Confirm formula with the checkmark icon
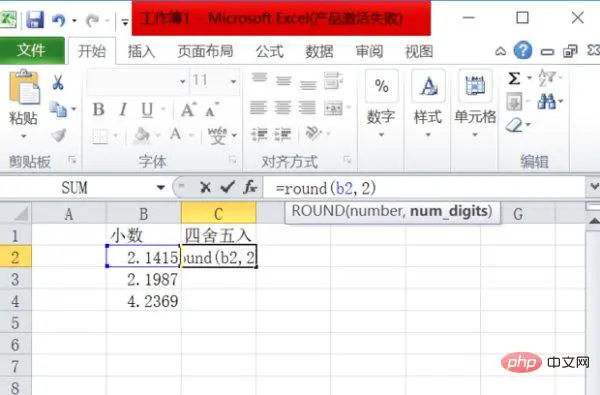The height and width of the screenshot is (395, 600). click(228, 187)
